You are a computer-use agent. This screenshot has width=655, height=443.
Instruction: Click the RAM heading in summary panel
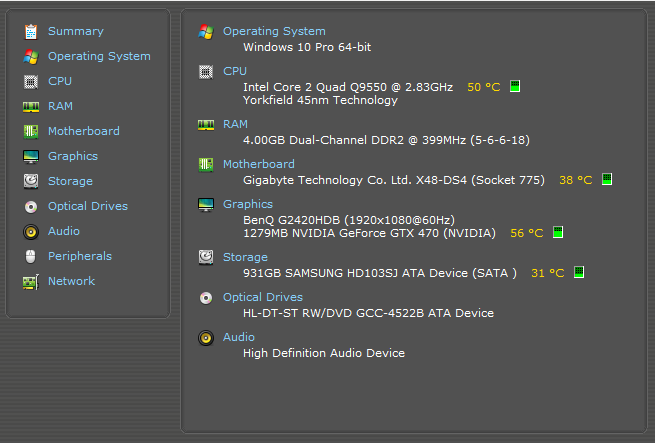coord(235,124)
